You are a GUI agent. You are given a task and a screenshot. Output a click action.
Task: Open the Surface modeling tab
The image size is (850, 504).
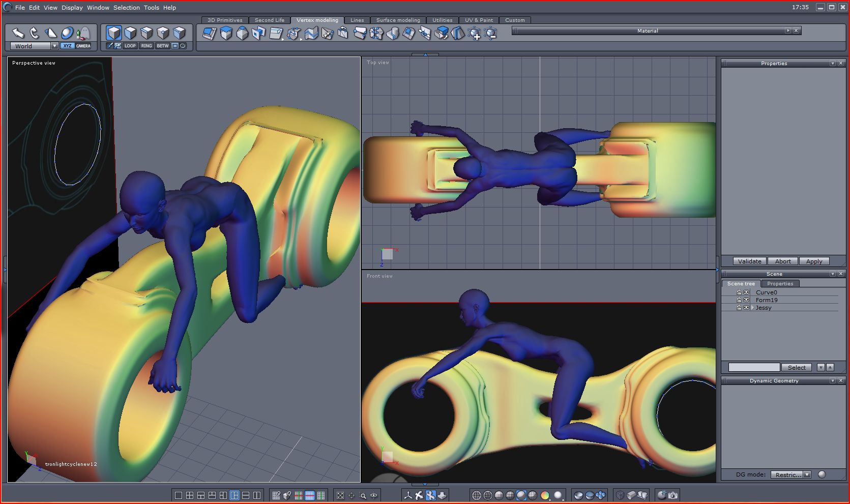pyautogui.click(x=398, y=20)
